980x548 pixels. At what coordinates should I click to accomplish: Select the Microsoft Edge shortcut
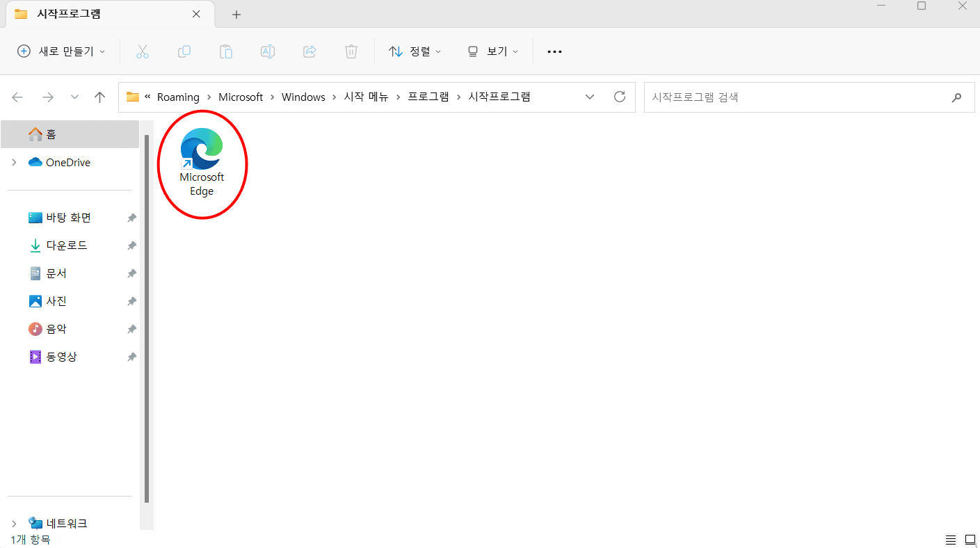click(x=202, y=163)
